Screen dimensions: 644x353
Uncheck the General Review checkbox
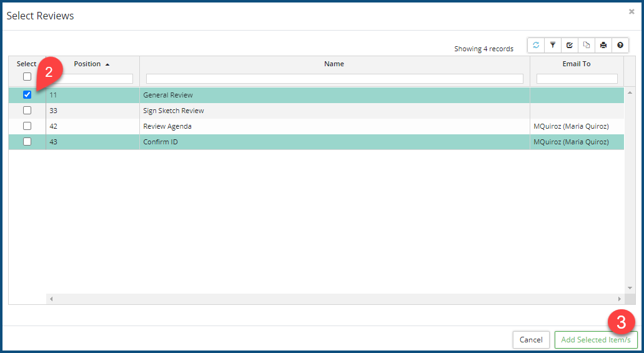click(x=27, y=95)
